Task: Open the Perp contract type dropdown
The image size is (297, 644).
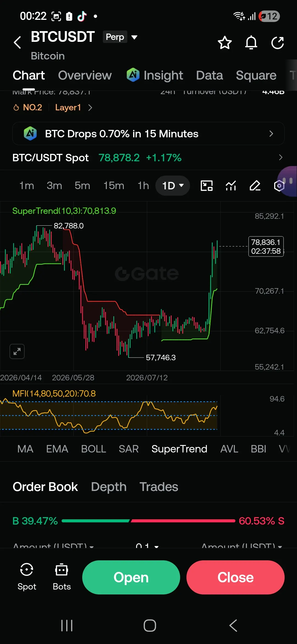Action: click(x=120, y=37)
